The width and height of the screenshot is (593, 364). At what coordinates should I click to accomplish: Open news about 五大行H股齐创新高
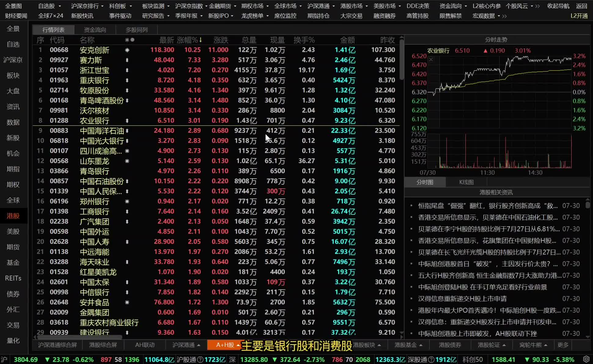tap(490, 275)
